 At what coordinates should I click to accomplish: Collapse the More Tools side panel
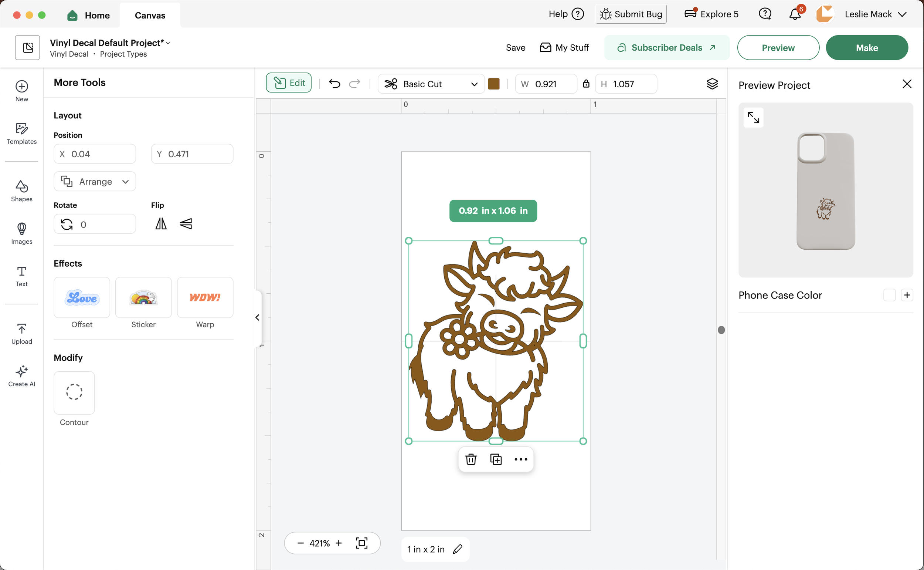point(257,318)
